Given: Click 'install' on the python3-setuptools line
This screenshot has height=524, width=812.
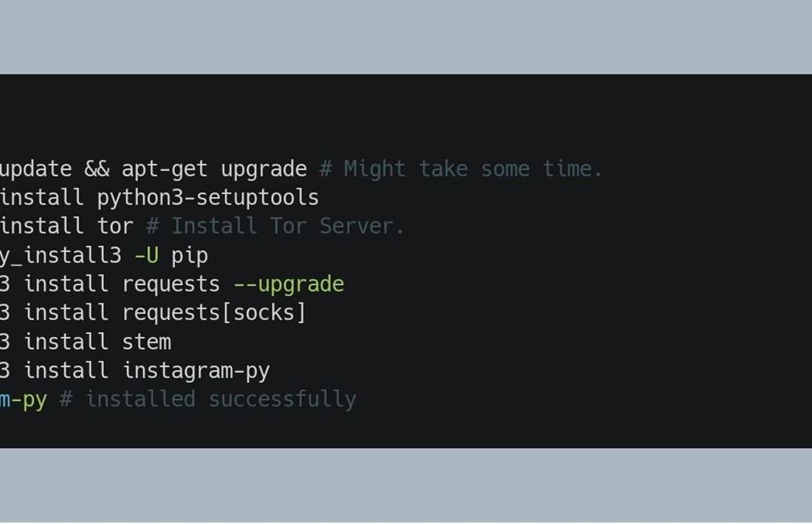Looking at the screenshot, I should (42, 198).
